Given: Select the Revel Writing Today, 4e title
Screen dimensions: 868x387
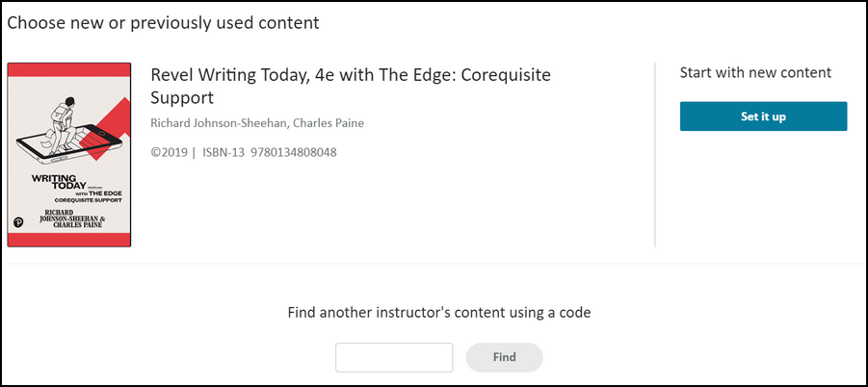Looking at the screenshot, I should pyautogui.click(x=351, y=87).
